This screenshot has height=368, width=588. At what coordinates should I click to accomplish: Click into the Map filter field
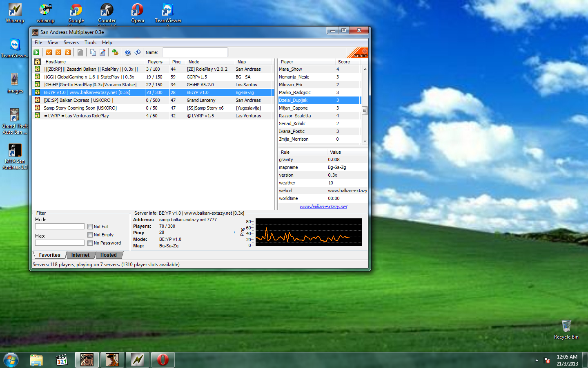pos(60,243)
